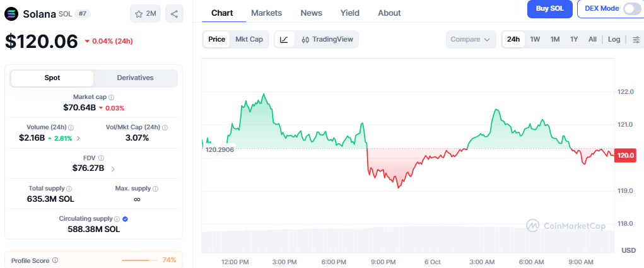
Task: Click the Solana logo icon
Action: coord(11,14)
